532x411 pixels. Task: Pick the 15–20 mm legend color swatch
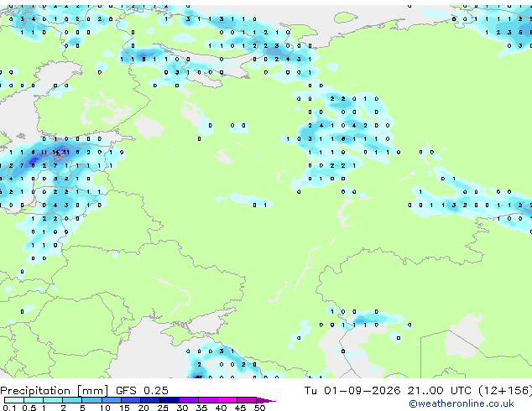(x=131, y=400)
